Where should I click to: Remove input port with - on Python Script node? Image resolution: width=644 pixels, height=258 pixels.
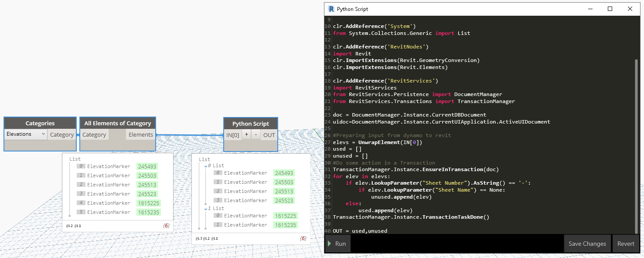pyautogui.click(x=256, y=134)
